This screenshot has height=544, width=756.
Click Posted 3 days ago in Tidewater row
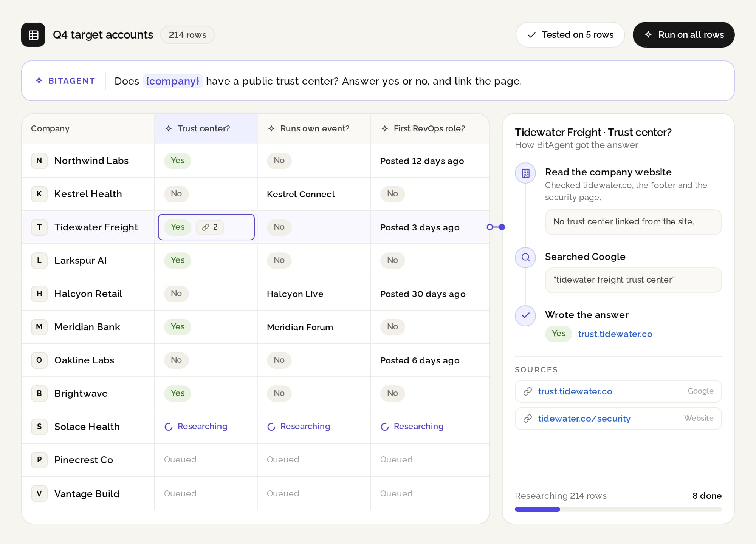point(420,227)
